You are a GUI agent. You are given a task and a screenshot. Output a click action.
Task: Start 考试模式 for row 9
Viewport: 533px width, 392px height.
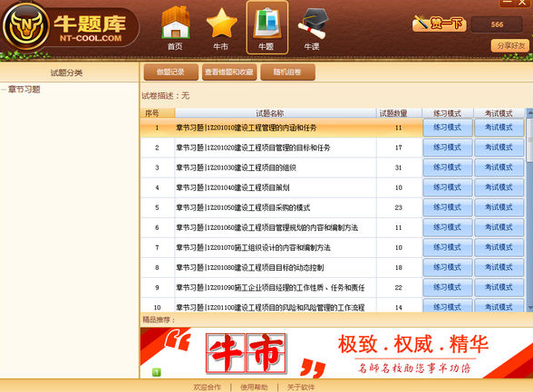[499, 288]
